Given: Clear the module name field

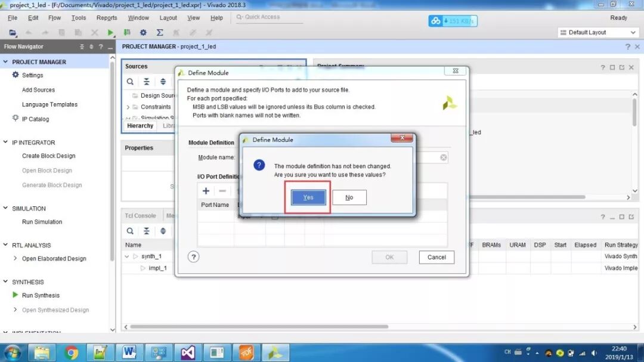Looking at the screenshot, I should 443,157.
